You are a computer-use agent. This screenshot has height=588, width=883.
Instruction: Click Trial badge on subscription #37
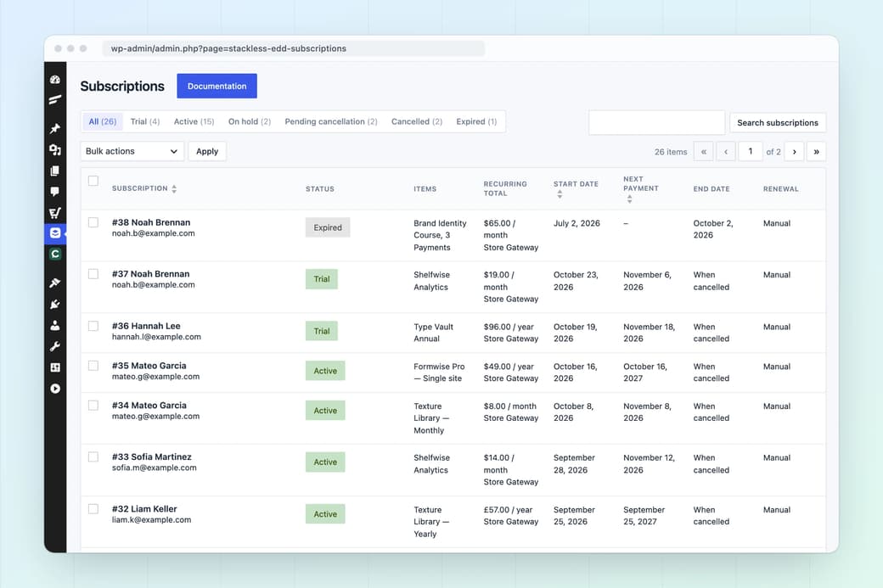point(322,279)
